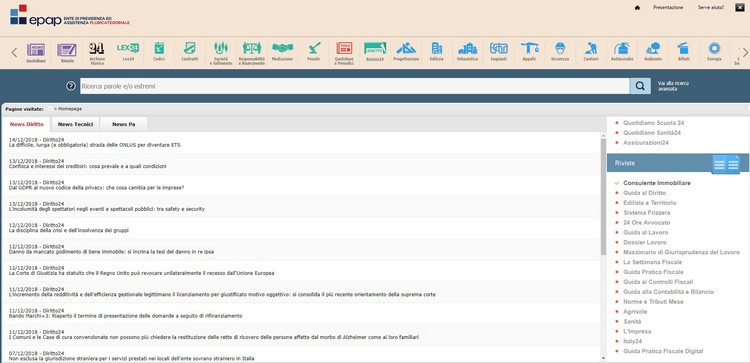Open Società e fallimento icon

pos(221,53)
